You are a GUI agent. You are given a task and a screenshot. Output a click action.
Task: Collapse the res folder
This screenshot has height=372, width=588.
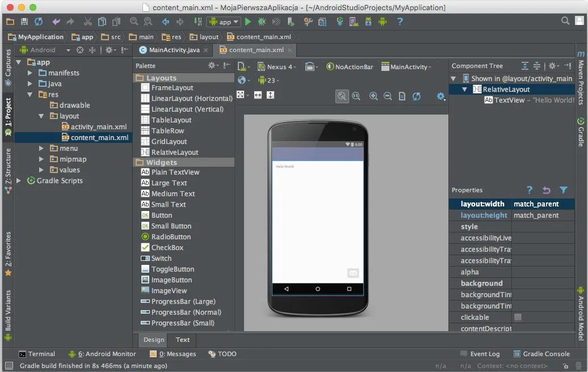(x=30, y=95)
